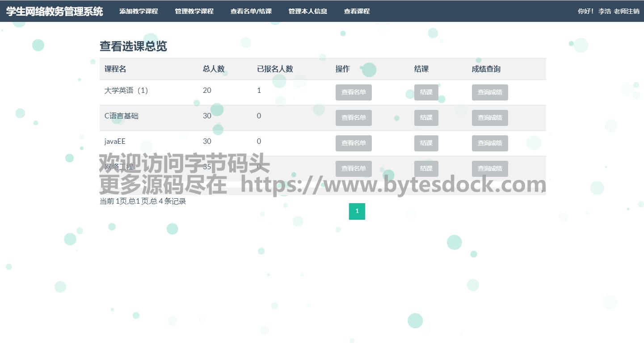Click 结课 in the 网络工程 row

426,169
